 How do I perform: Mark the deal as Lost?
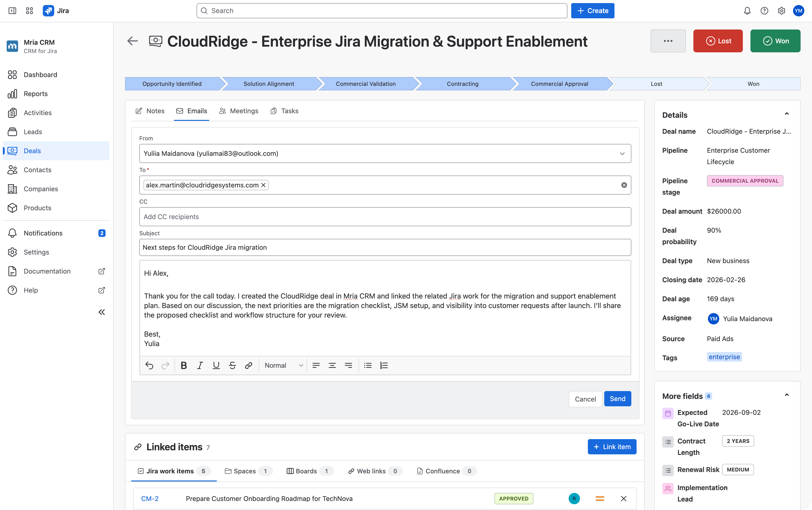click(718, 41)
